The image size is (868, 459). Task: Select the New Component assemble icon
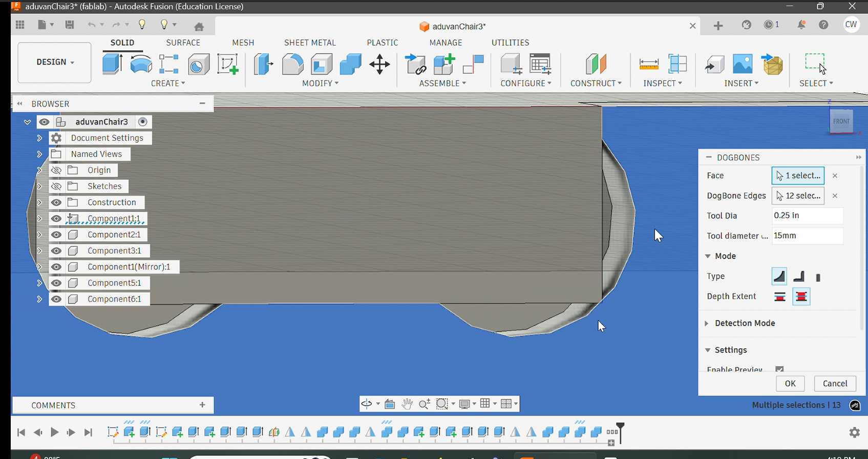[444, 65]
